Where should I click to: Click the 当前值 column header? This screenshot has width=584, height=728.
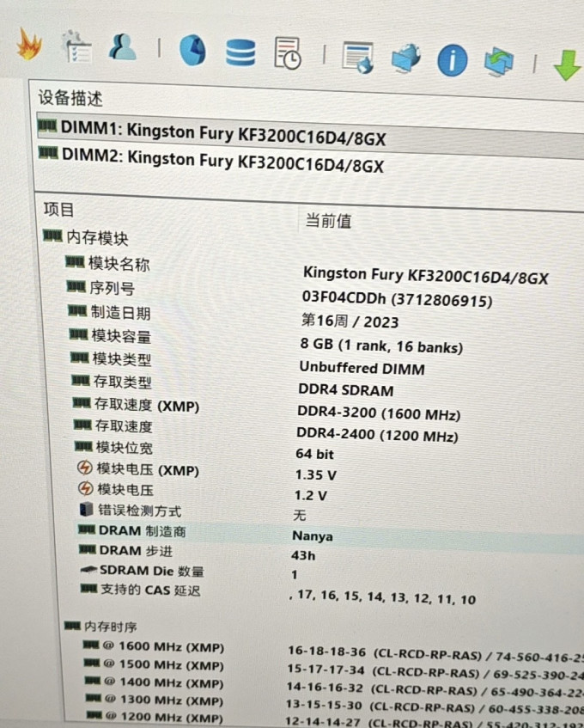[328, 221]
